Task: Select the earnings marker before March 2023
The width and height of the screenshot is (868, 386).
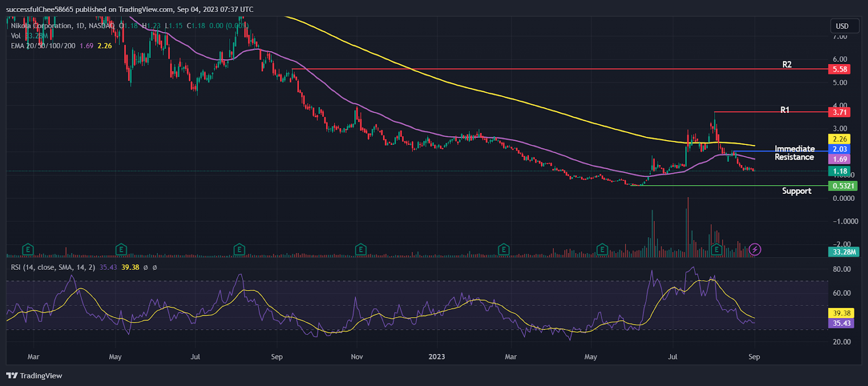Action: point(504,250)
